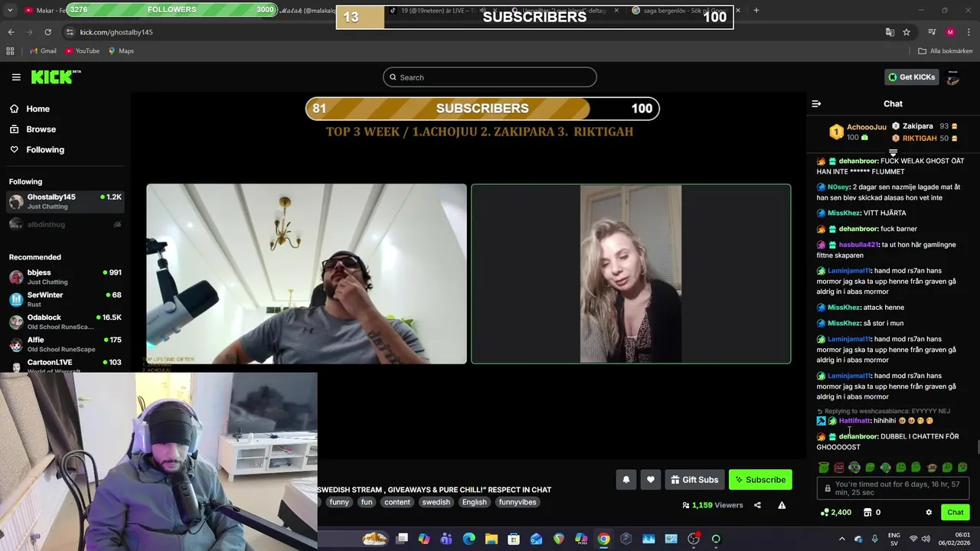Open Ghostalby145 in Following list

65,201
